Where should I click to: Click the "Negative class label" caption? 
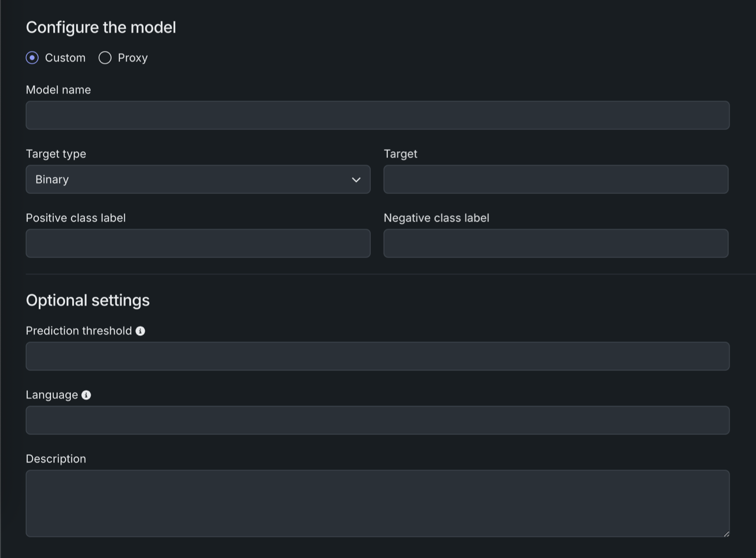(436, 218)
